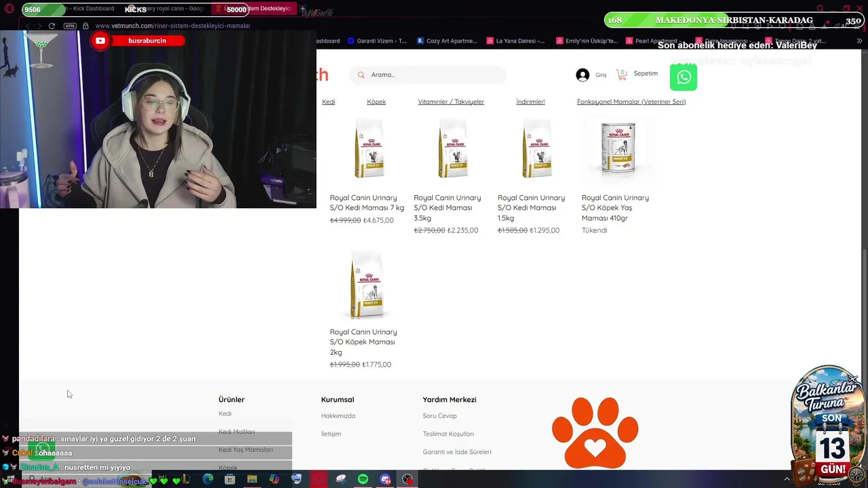
Task: Click the user account avatar icon
Action: coord(583,75)
